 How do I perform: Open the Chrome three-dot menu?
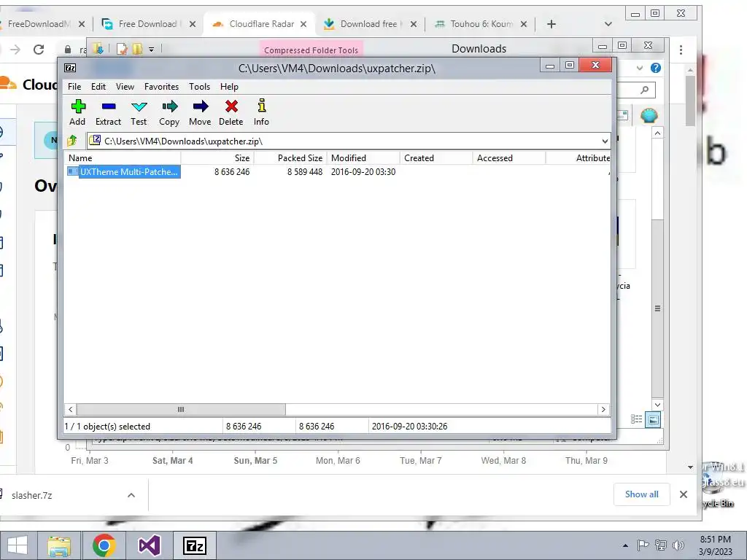pos(681,50)
